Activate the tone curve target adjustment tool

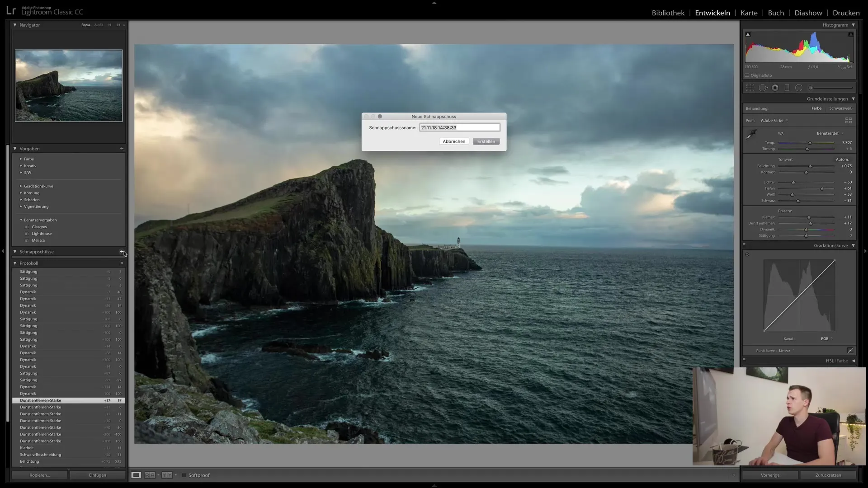747,254
